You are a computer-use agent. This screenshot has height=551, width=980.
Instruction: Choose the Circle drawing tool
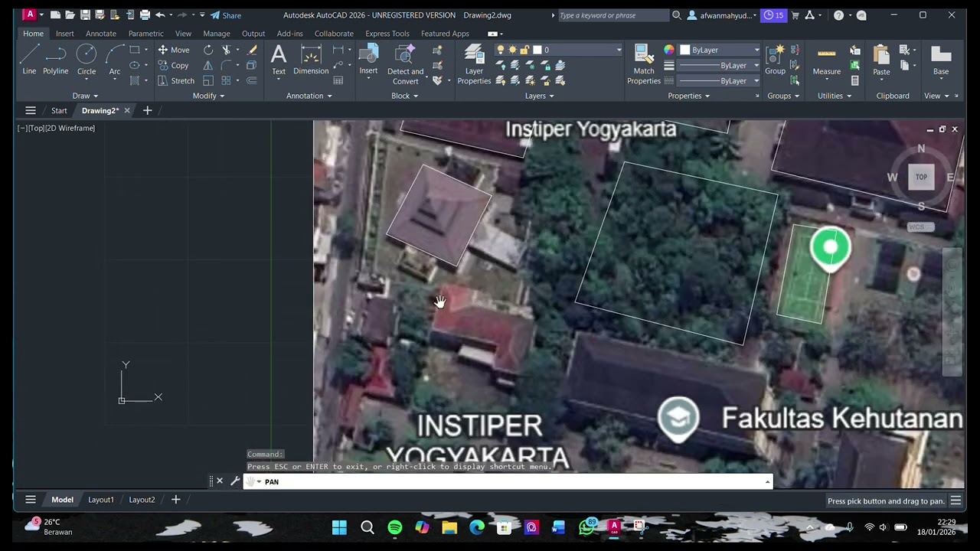[x=87, y=60]
